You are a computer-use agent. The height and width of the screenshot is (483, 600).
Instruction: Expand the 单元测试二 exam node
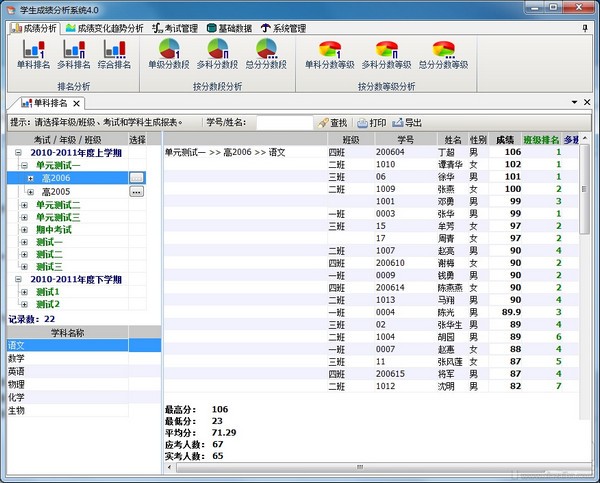coord(24,205)
